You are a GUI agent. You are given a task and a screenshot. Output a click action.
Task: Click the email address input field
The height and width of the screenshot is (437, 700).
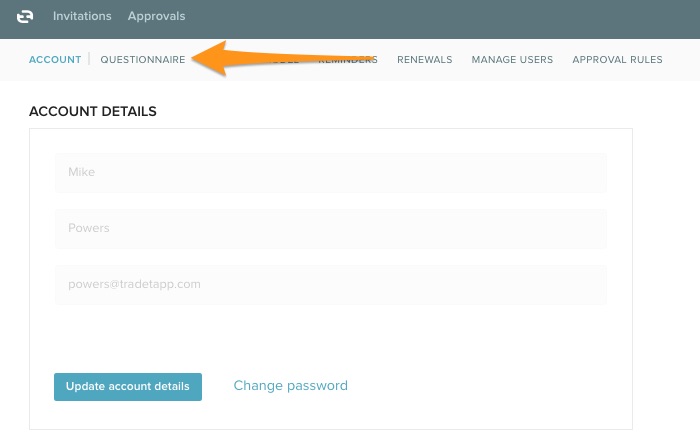[330, 284]
